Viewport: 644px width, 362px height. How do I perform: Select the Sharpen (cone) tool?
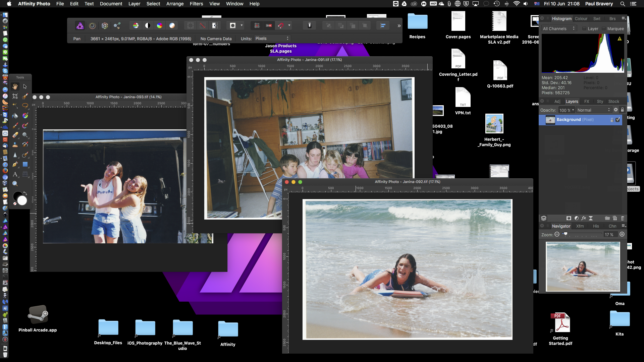(x=15, y=155)
